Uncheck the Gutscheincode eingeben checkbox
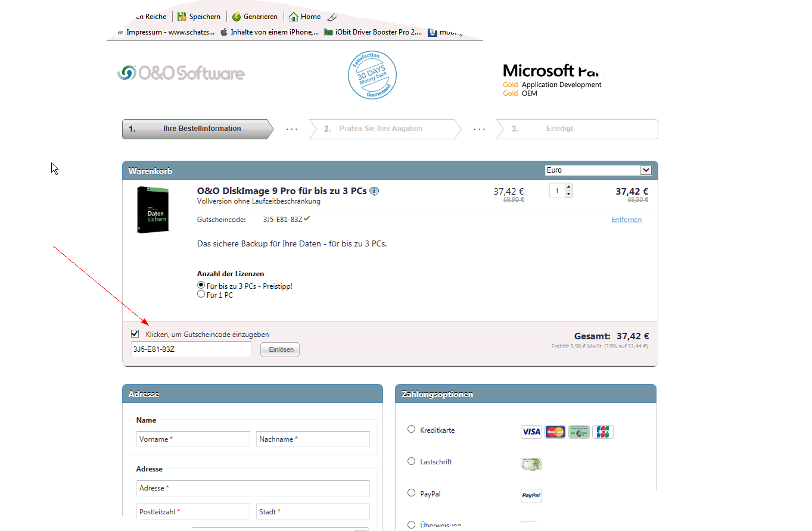This screenshot has height=531, width=812. [x=135, y=334]
